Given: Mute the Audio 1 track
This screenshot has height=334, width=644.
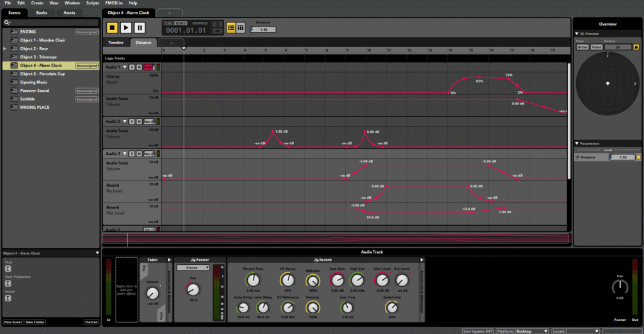Looking at the screenshot, I should pos(139,67).
